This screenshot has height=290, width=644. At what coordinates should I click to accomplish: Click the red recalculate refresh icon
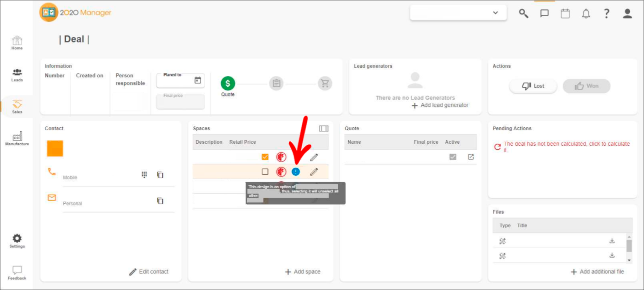(x=497, y=147)
